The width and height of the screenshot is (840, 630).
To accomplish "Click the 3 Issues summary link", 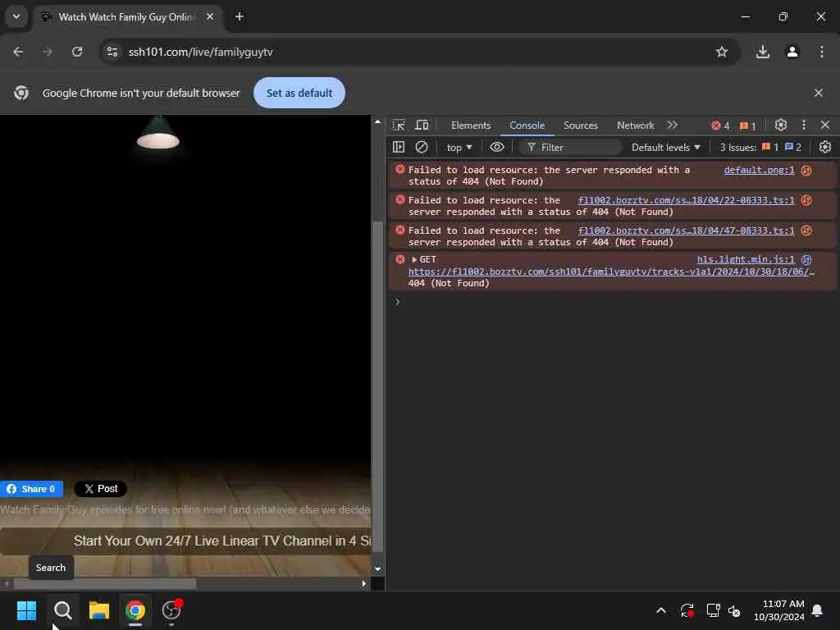I will click(x=760, y=148).
